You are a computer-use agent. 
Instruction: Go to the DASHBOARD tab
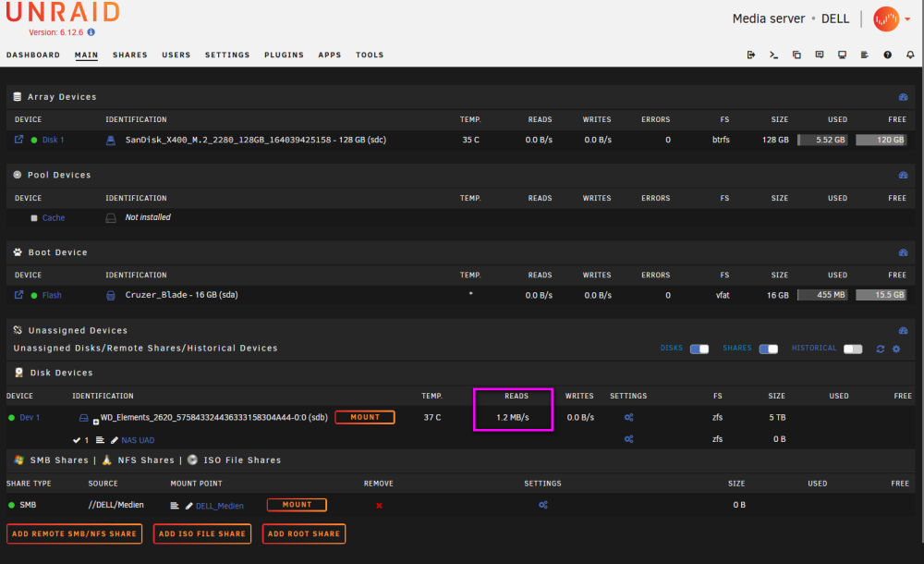pyautogui.click(x=33, y=55)
